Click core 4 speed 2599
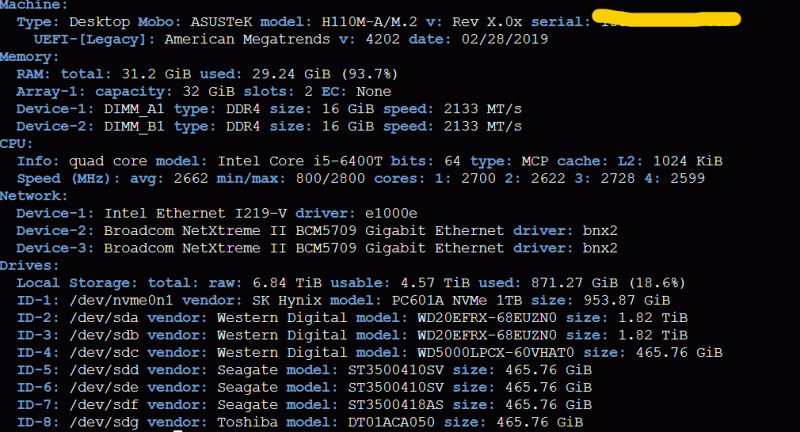Screen dimensions: 800x432 click(x=687, y=179)
